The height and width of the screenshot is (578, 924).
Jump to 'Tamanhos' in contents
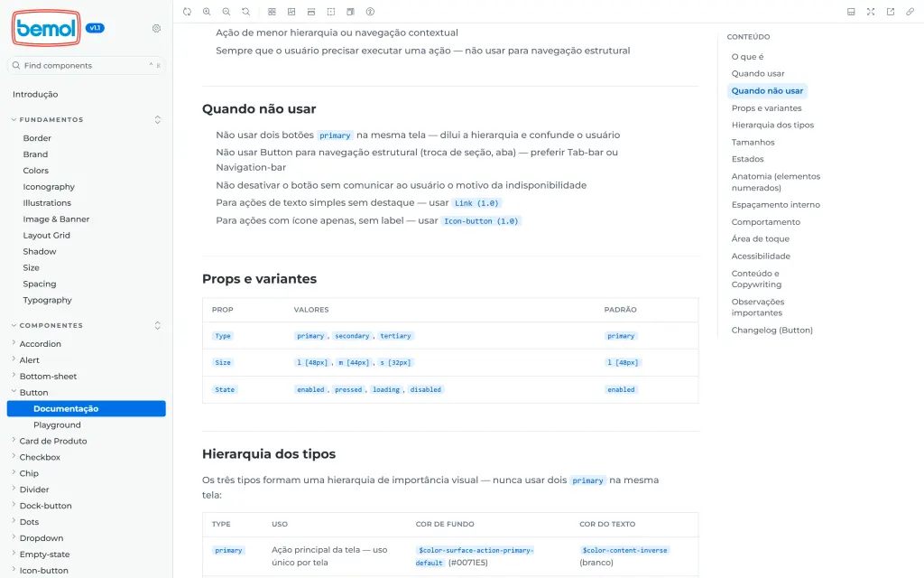[x=753, y=142]
